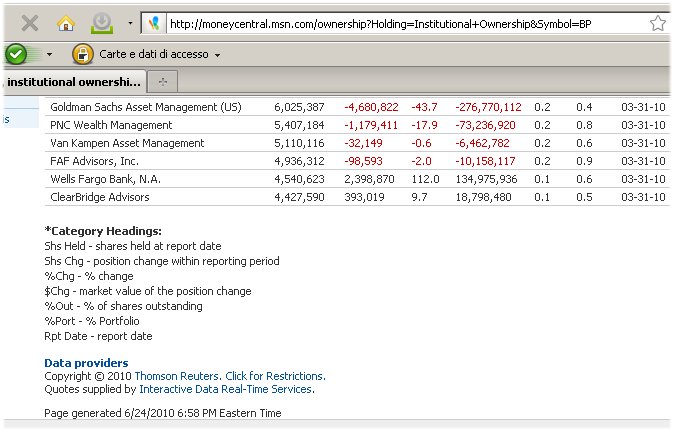Expand dropdown beside green checkmark

[x=49, y=55]
